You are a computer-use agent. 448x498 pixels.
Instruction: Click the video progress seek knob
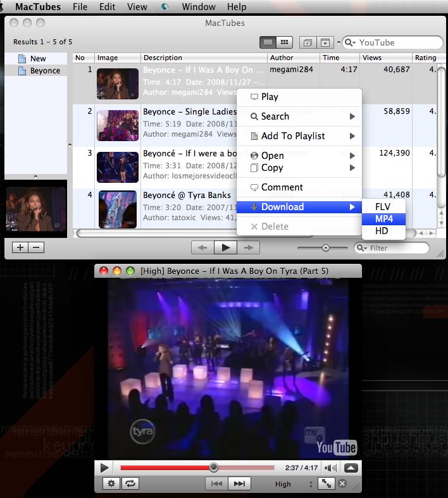[x=214, y=468]
